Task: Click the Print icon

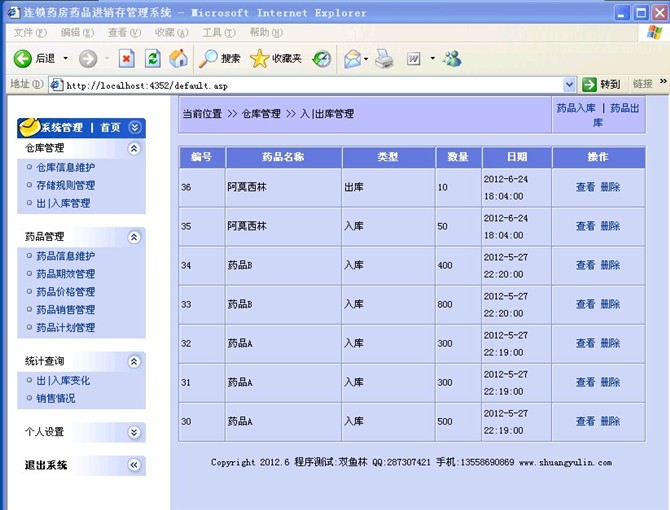Action: pyautogui.click(x=384, y=59)
